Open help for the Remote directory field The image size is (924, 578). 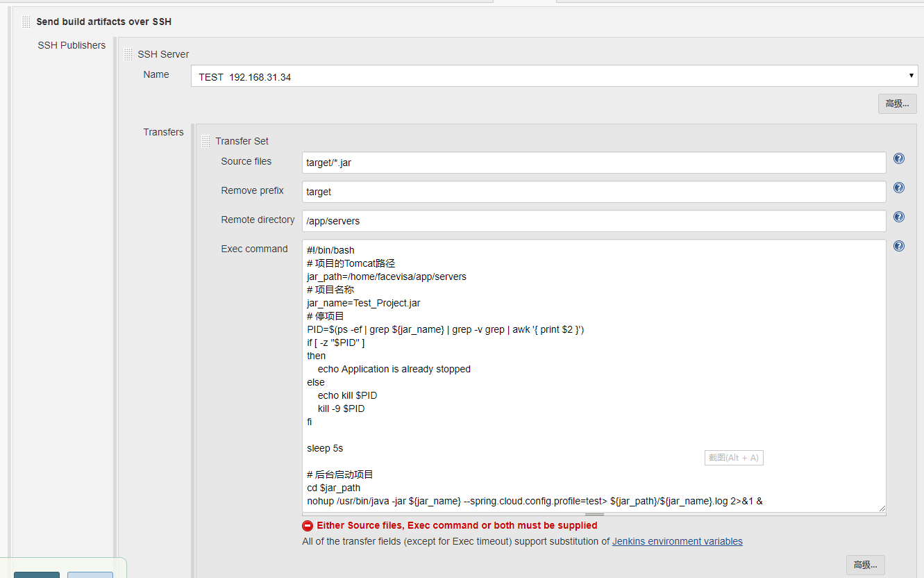tap(898, 216)
